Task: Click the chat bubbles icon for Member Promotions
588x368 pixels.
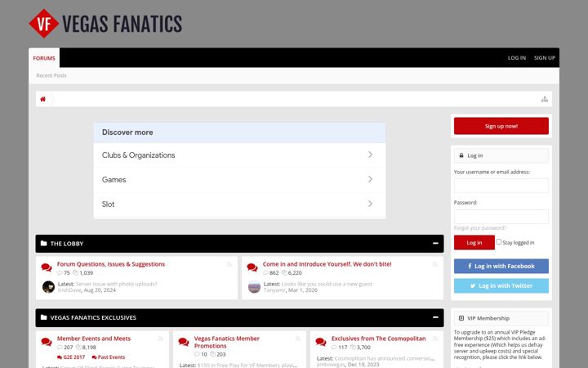Action: point(184,342)
